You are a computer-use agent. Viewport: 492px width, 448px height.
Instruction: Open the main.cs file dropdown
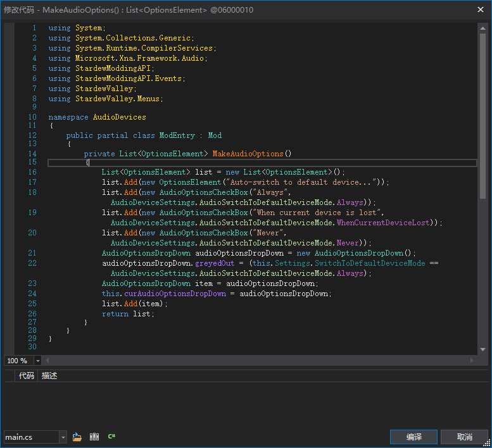(63, 437)
